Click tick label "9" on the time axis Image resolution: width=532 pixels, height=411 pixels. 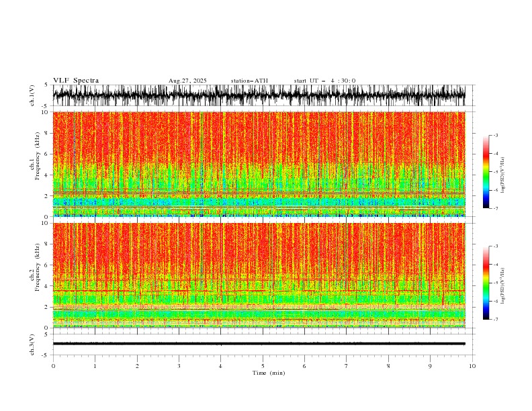point(430,366)
